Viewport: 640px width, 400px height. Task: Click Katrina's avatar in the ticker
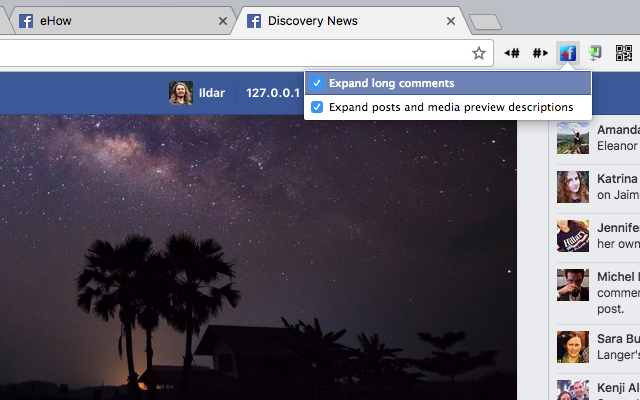573,187
